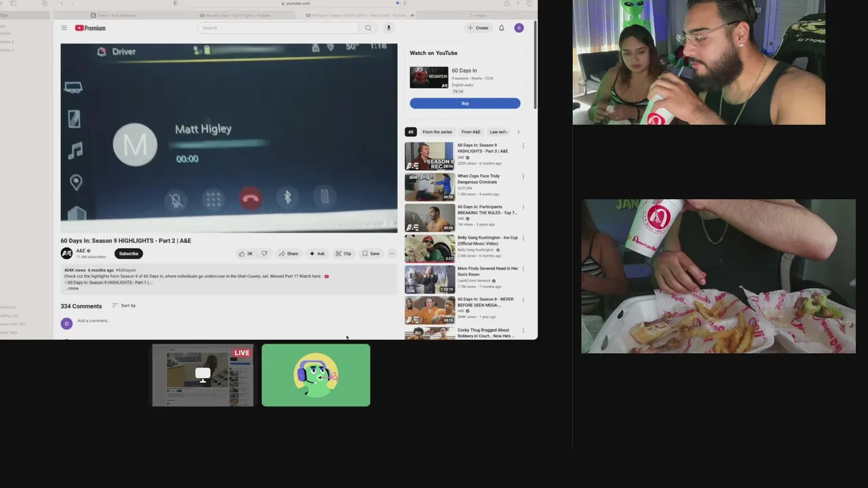Select the Law enforcement chip

(x=500, y=132)
